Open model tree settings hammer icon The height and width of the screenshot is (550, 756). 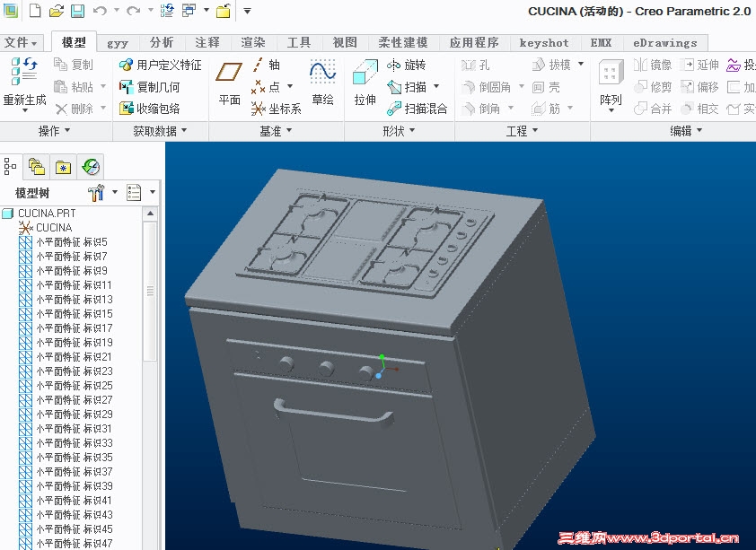pos(96,193)
